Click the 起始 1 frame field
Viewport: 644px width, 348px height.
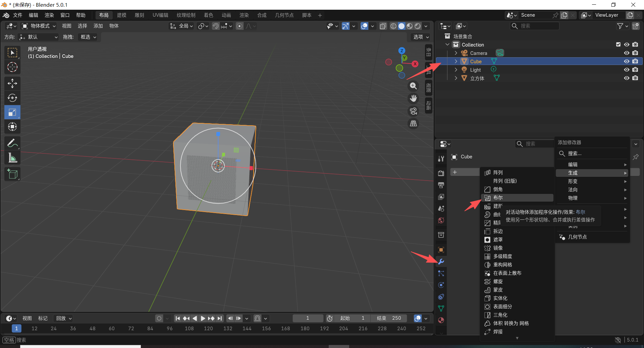(x=353, y=319)
